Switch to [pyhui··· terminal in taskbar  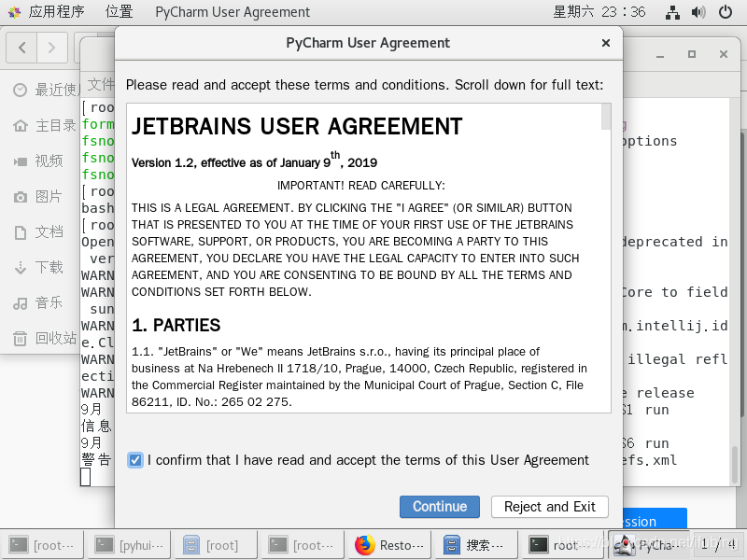coord(129,545)
